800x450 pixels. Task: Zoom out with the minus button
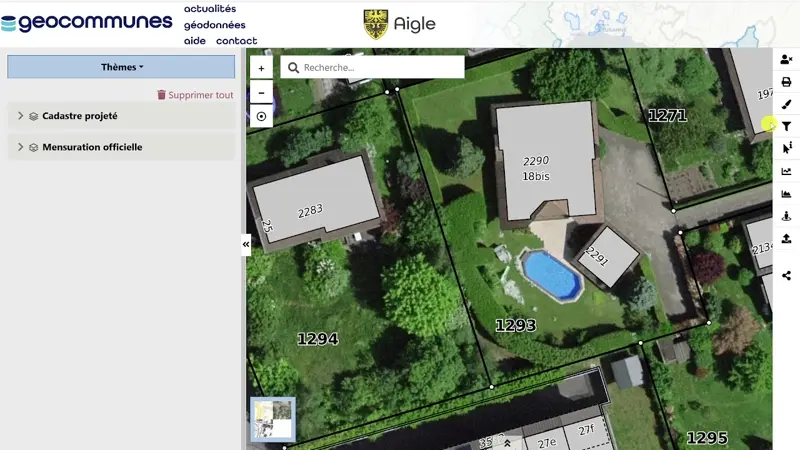point(261,92)
